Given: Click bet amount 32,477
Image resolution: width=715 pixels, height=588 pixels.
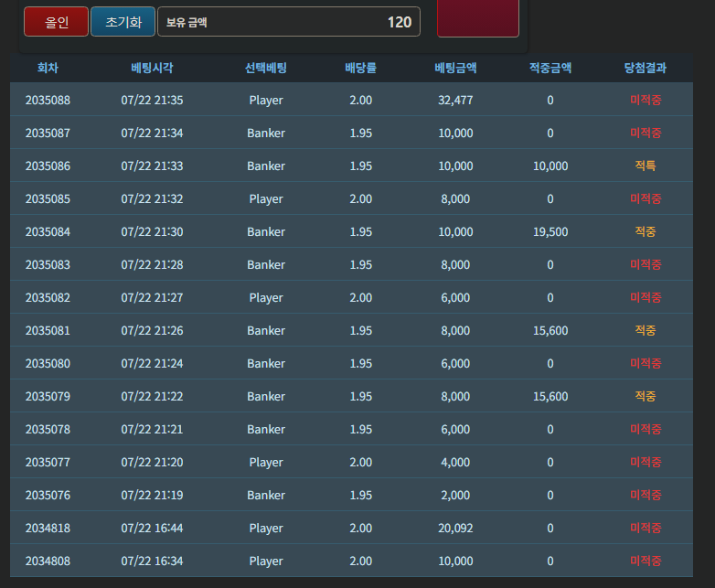Looking at the screenshot, I should (455, 100).
